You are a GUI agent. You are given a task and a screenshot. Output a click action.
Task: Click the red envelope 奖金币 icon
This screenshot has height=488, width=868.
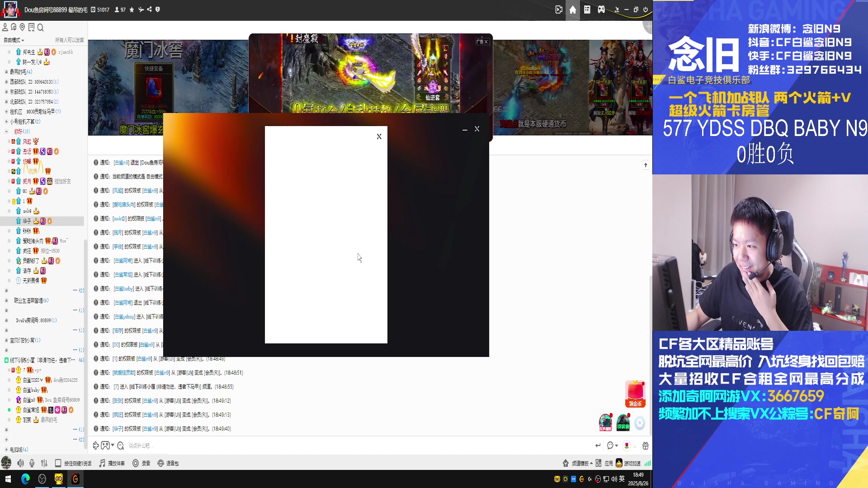click(x=635, y=394)
